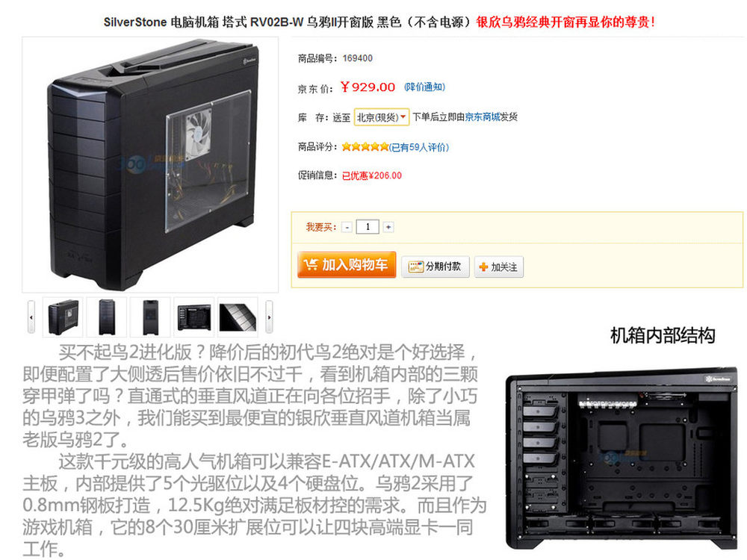The width and height of the screenshot is (747, 560).
Task: Select the first thumbnail with side window view
Action: (x=63, y=317)
